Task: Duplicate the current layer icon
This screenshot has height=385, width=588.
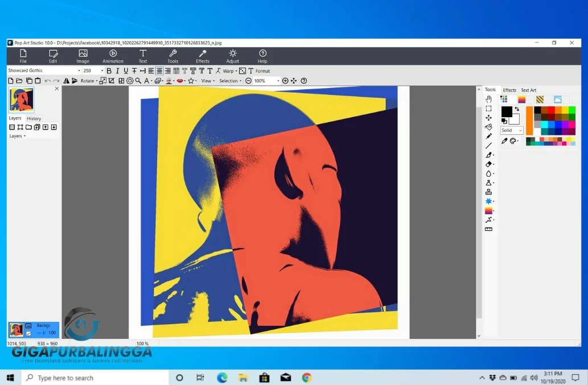Action: [x=37, y=127]
